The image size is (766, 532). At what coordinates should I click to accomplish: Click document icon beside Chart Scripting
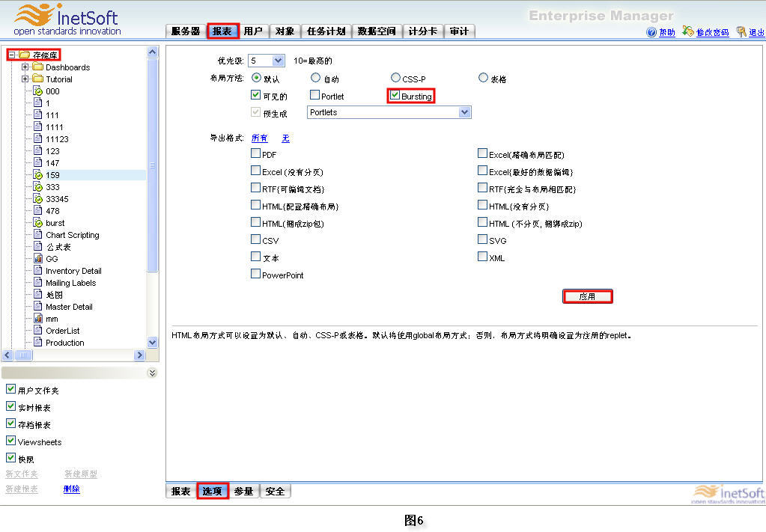[37, 235]
